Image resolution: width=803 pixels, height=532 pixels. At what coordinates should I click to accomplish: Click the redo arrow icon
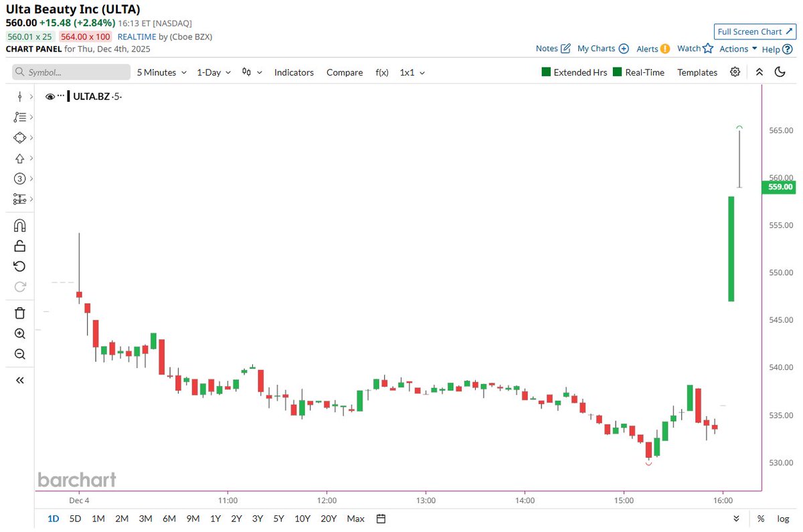19,287
